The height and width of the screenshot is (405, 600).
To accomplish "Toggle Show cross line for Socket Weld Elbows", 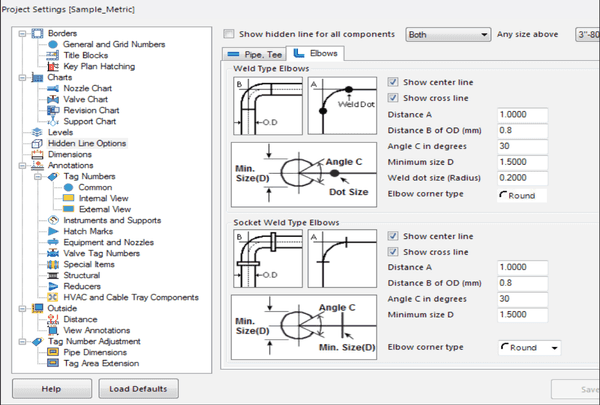I will [x=393, y=251].
